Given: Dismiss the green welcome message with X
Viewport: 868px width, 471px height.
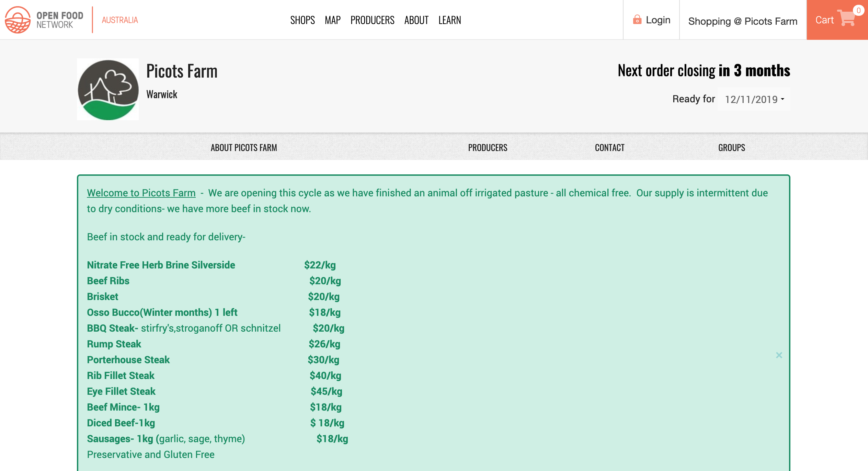Looking at the screenshot, I should point(779,355).
